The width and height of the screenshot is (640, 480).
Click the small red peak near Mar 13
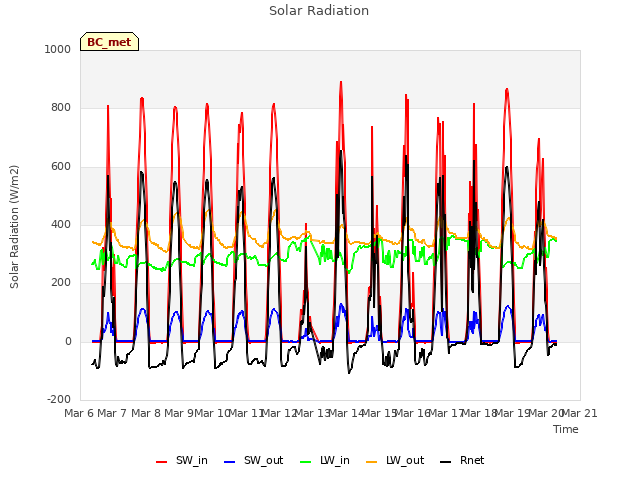point(306,224)
